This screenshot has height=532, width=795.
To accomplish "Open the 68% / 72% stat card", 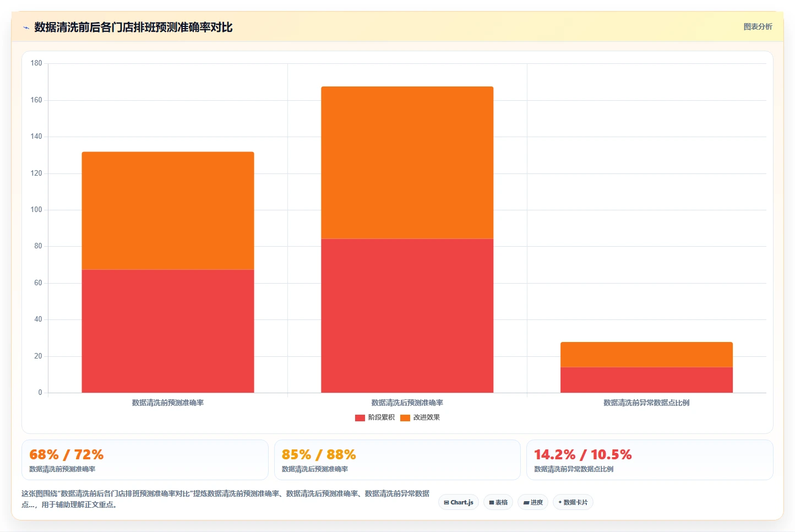I will [x=145, y=460].
